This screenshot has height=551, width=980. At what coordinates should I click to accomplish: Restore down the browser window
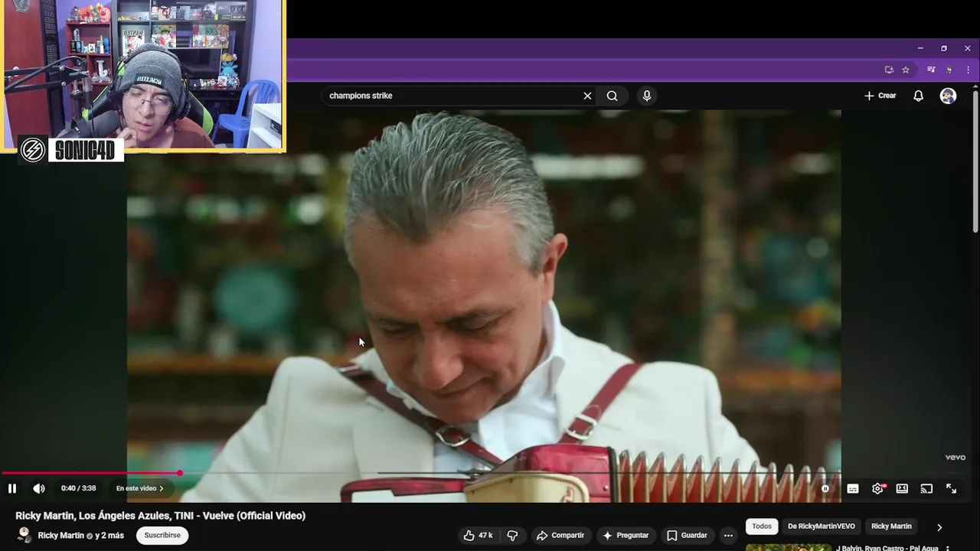[944, 48]
